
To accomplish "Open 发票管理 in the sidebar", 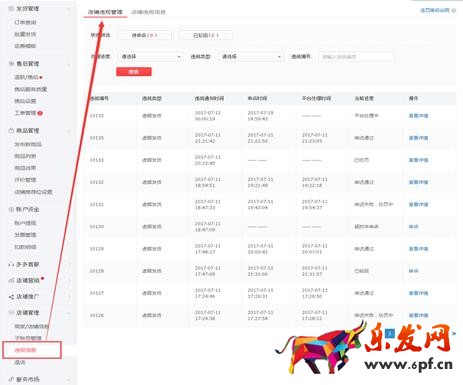I will coord(25,235).
